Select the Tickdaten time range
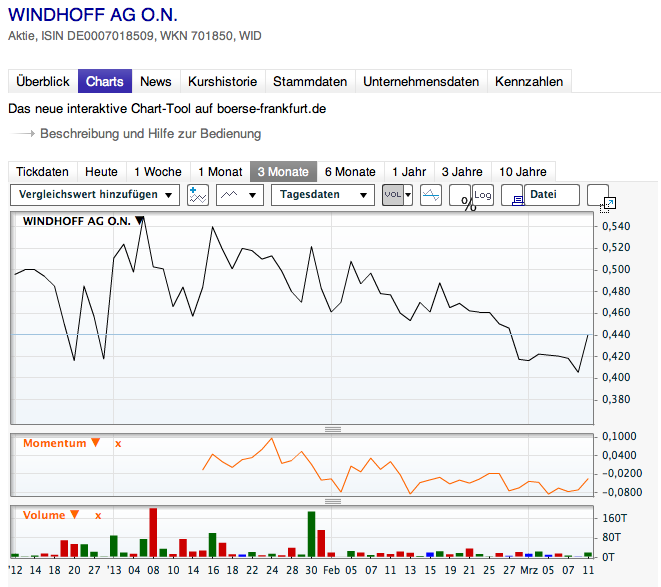The image size is (661, 587). (x=43, y=172)
